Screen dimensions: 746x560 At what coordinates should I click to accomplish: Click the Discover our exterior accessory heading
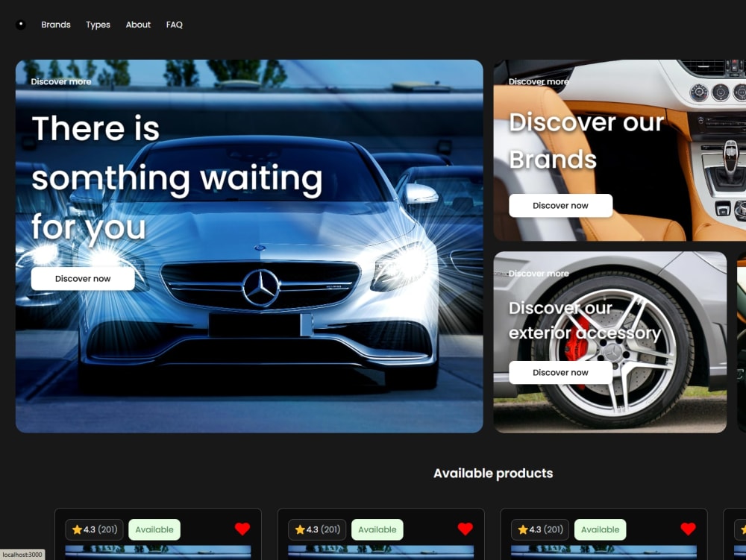[585, 320]
